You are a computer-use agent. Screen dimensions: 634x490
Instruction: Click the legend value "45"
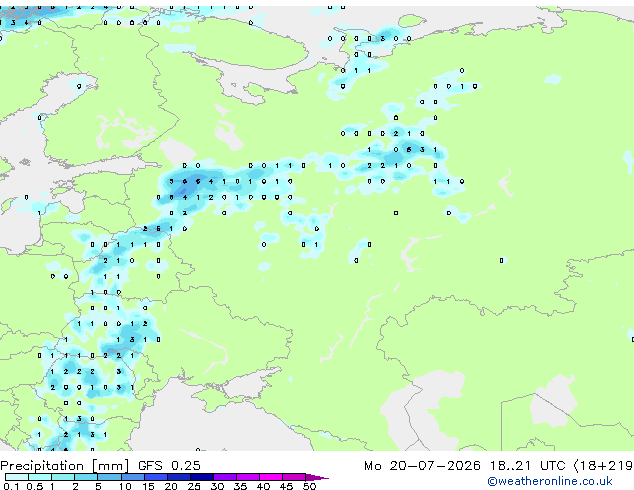286,486
